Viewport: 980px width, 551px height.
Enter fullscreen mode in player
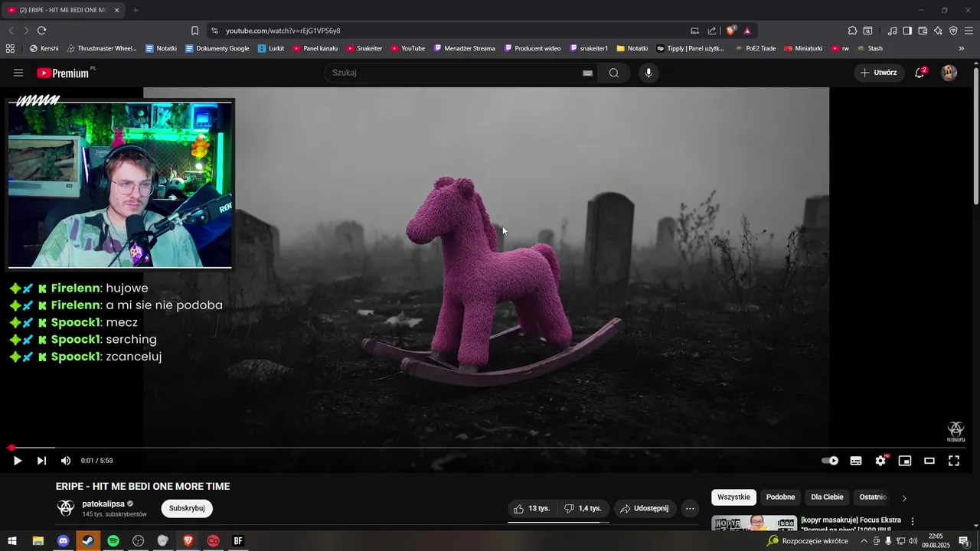pyautogui.click(x=954, y=461)
